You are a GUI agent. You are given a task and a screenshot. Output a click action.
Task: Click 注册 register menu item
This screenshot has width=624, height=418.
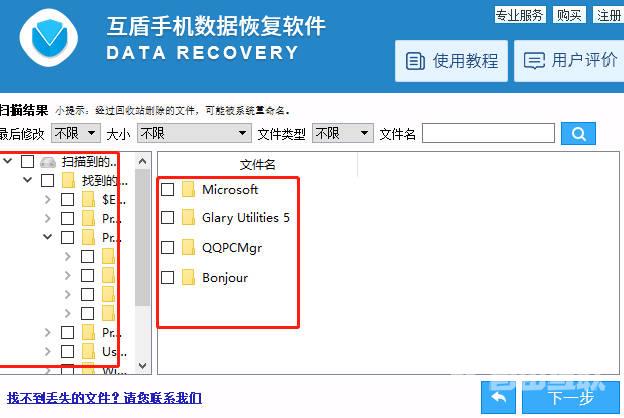coord(608,15)
